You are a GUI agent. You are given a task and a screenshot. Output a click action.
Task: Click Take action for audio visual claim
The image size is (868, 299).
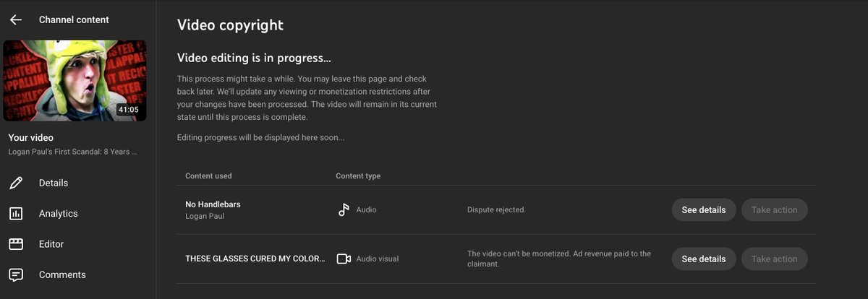click(774, 259)
